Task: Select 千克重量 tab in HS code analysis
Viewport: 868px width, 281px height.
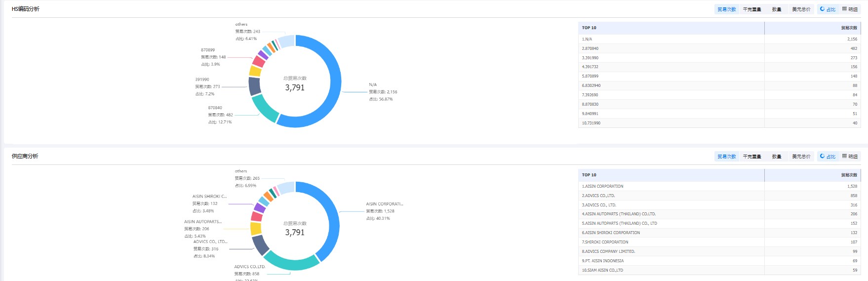Action: tap(752, 9)
